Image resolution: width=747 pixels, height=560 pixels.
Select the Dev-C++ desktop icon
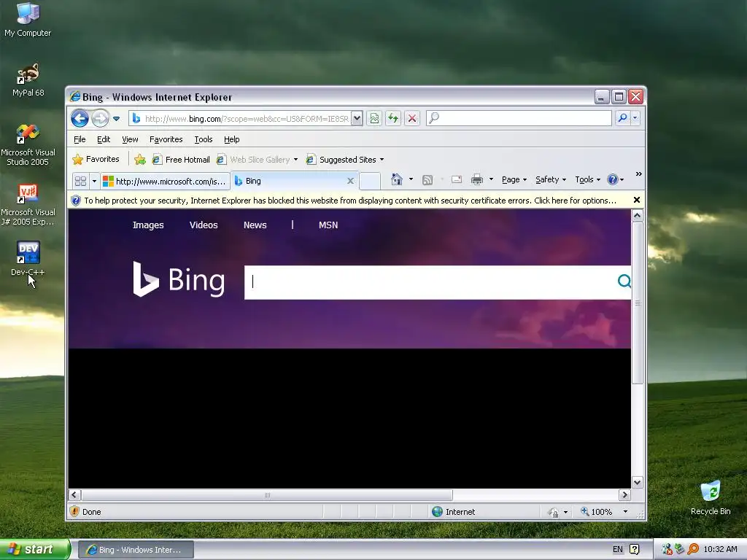pyautogui.click(x=28, y=259)
